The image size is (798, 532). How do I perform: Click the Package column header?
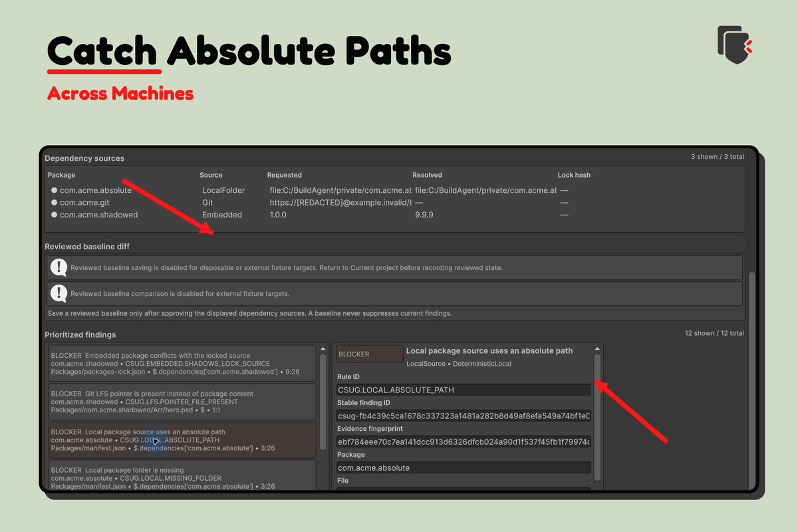(x=62, y=175)
